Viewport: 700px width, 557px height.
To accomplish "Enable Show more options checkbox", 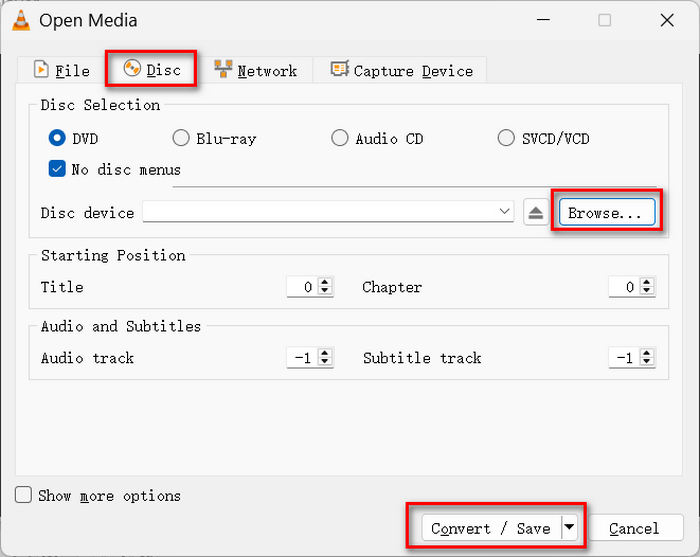I will 23,495.
